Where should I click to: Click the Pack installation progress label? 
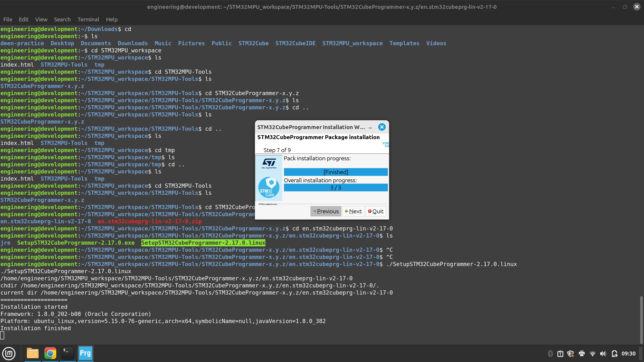317,158
